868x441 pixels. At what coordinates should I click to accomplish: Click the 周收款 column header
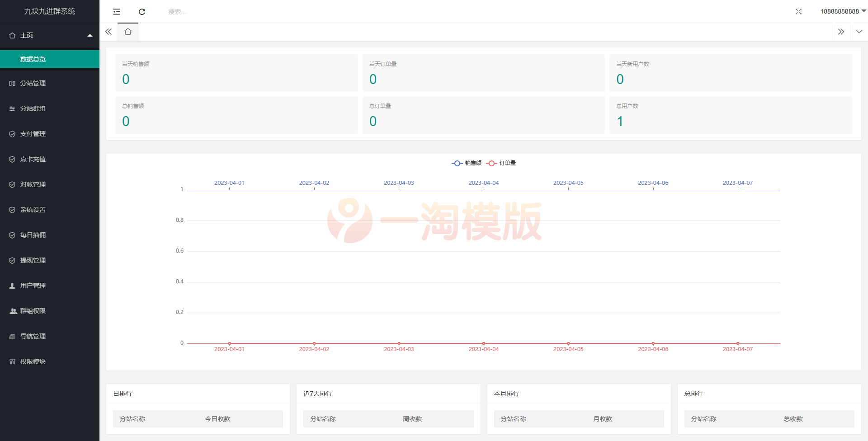[412, 419]
